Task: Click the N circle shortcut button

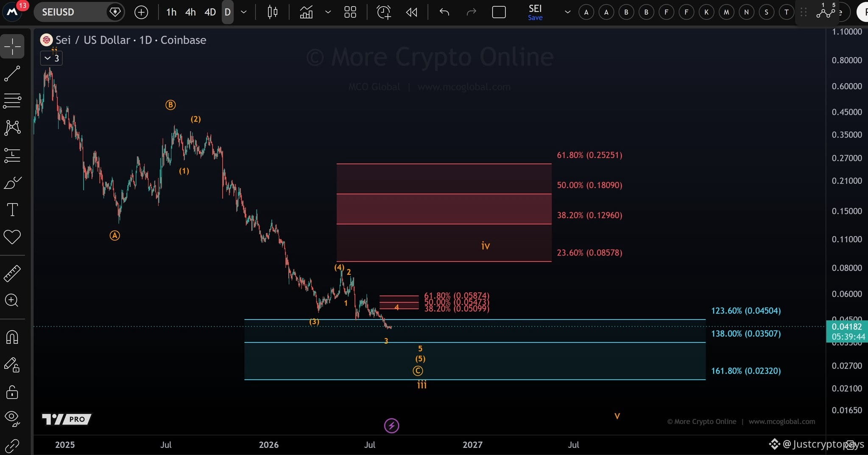Action: [746, 12]
